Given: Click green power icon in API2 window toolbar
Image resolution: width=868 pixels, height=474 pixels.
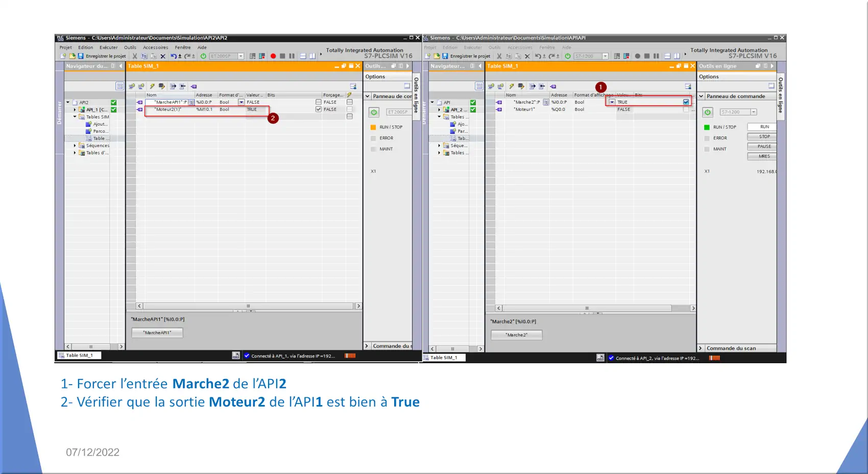Looking at the screenshot, I should [x=203, y=56].
